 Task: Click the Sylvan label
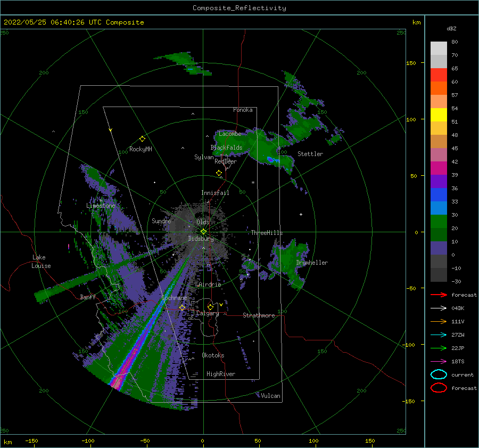click(204, 157)
